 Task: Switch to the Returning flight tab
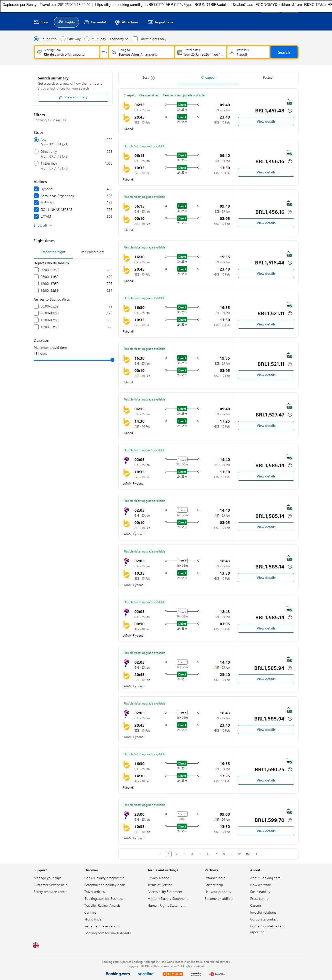(x=93, y=252)
